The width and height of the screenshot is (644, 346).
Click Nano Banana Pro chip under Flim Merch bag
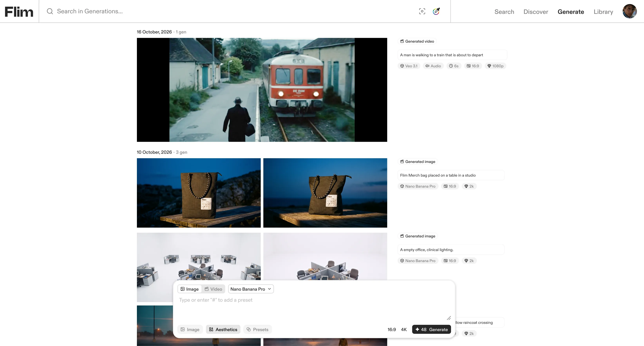[418, 186]
